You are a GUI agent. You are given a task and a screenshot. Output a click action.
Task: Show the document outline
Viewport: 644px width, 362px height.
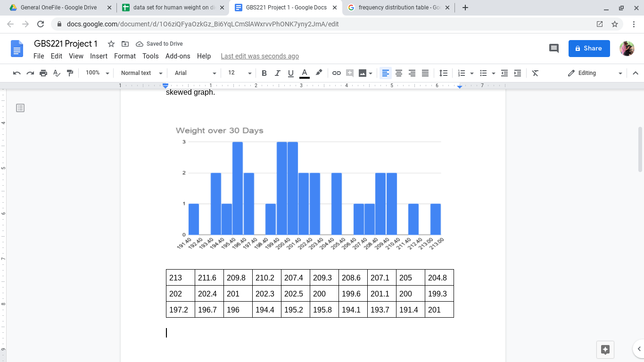[x=20, y=108]
